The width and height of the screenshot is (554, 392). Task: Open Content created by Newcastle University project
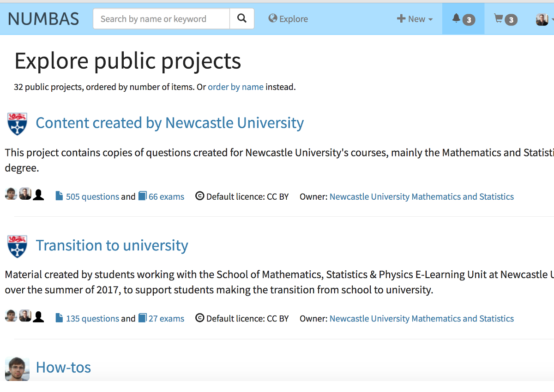[x=170, y=123]
